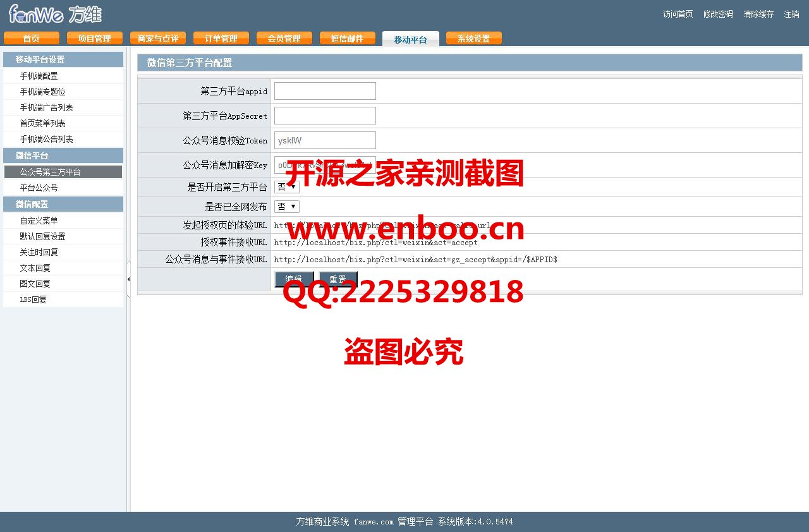Screen dimensions: 809x532
Task: Switch to the 商家与点评 tab
Action: coord(158,39)
